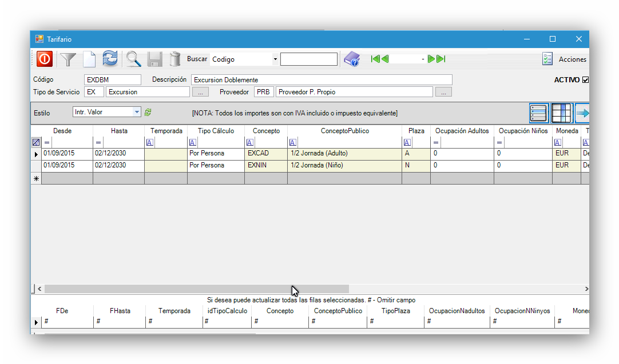
Task: Open search with the magnifying glass icon
Action: (133, 59)
